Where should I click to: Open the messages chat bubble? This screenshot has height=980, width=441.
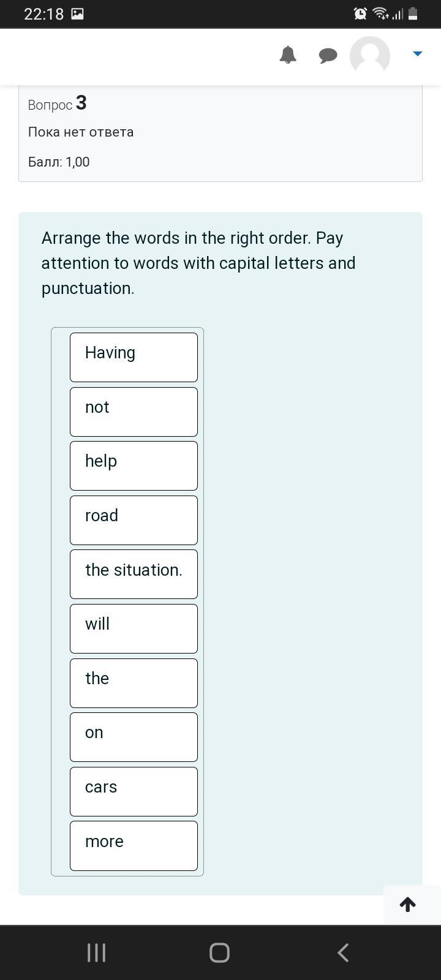(328, 56)
